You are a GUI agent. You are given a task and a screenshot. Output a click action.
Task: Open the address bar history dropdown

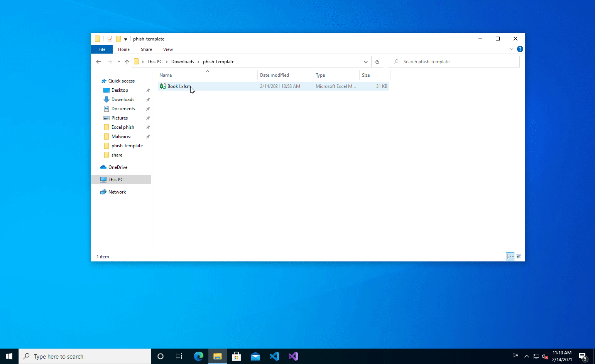click(365, 62)
